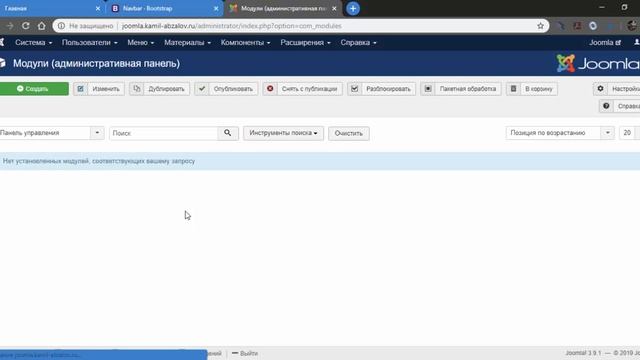Viewport: 640px width, 360px height.
Task: Open the Справка top menu
Action: [358, 42]
